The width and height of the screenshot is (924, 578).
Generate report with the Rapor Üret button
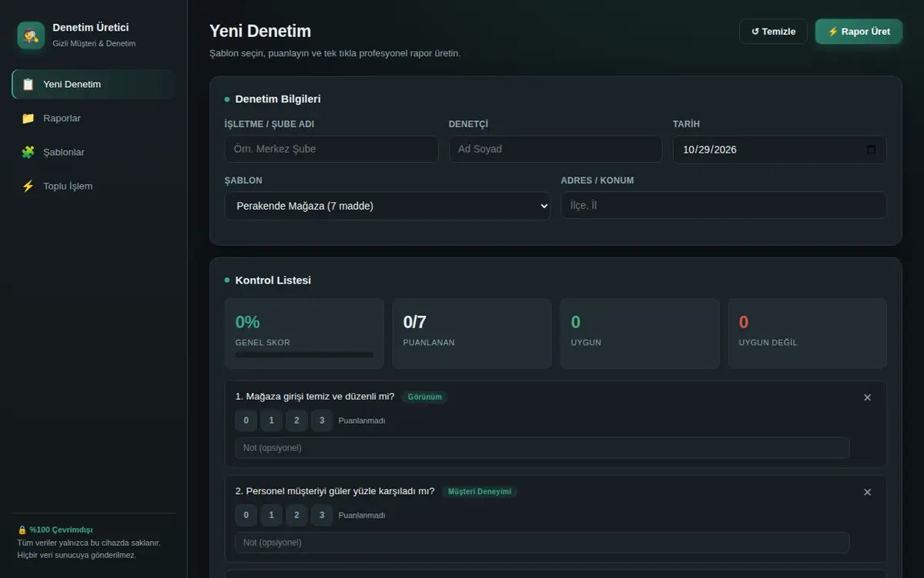tap(859, 32)
